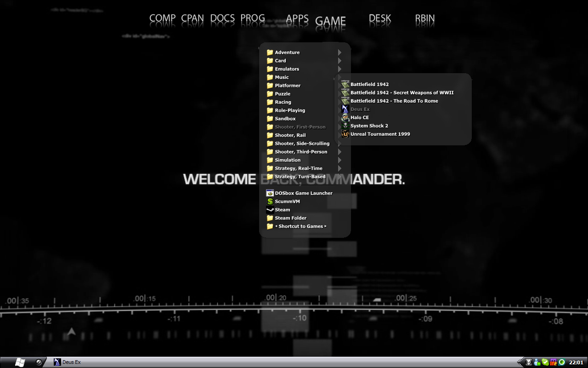Expand the Emulators submenu arrow

click(339, 69)
